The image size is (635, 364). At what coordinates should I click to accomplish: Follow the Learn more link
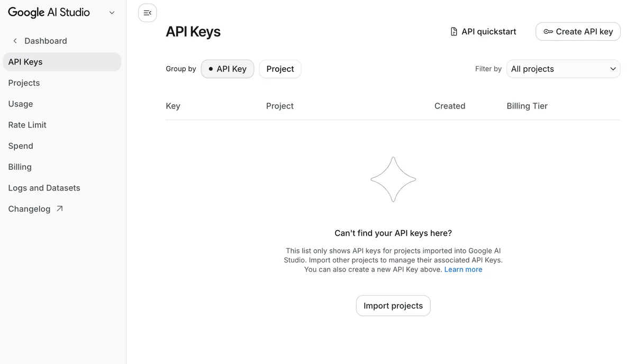(463, 269)
